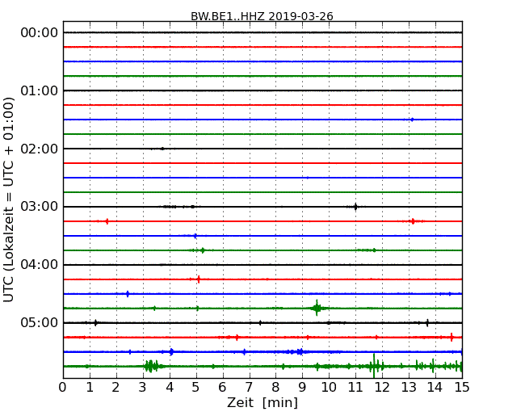Click x-axis tick label 13
Screen dimensions: 525x420
409,388
